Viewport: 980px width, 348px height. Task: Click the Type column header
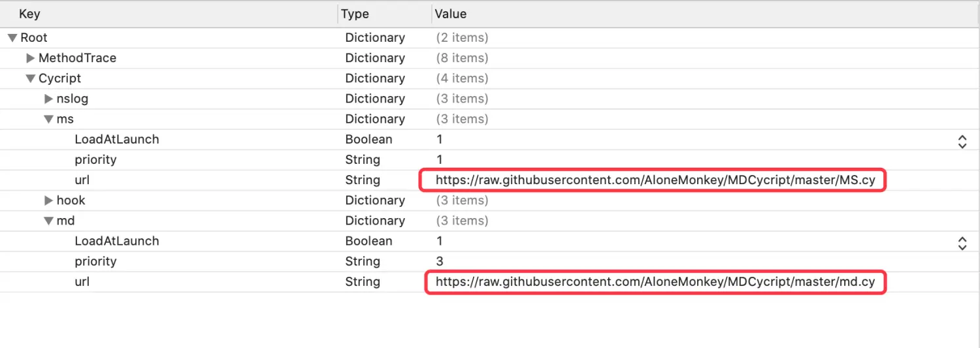[355, 14]
